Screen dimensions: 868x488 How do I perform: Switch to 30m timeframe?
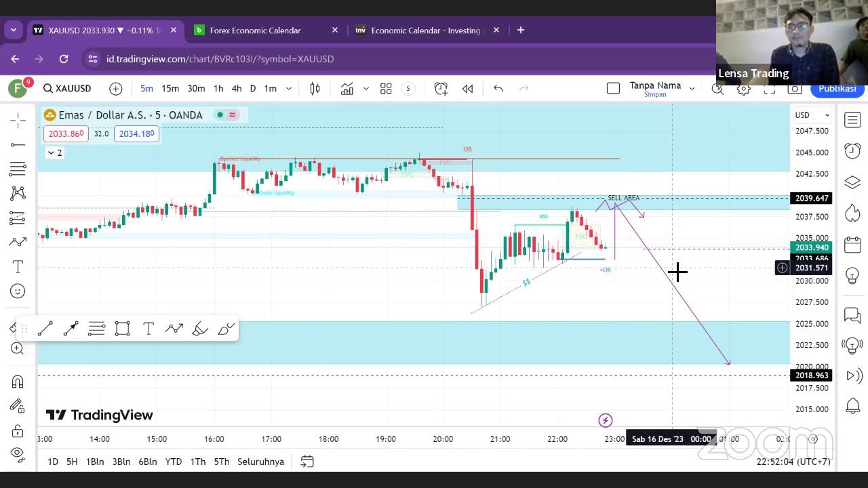click(196, 88)
